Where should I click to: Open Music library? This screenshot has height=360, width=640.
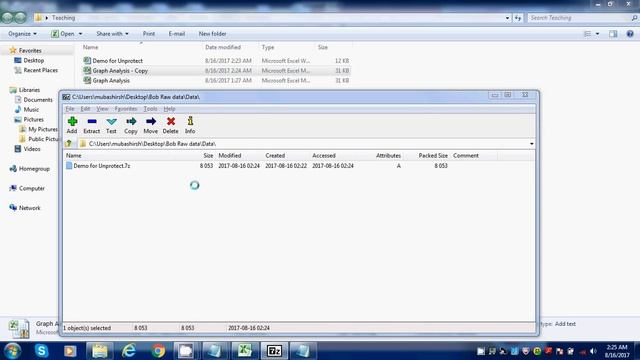coord(31,109)
